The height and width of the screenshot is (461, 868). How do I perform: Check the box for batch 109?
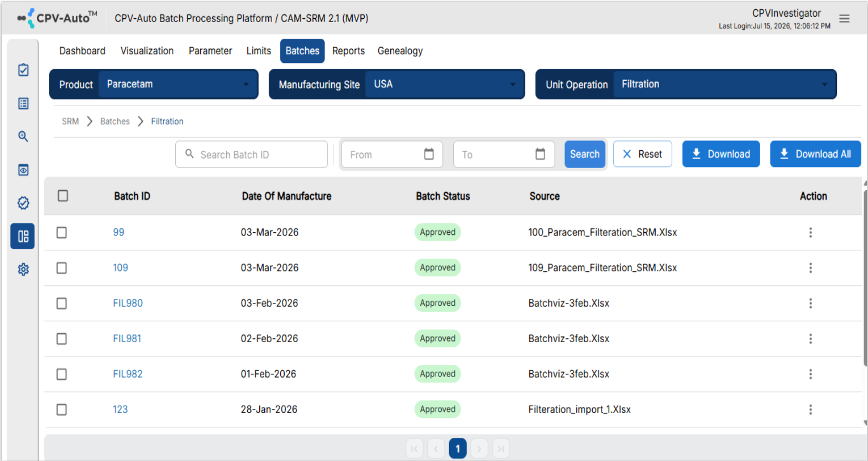pos(61,268)
